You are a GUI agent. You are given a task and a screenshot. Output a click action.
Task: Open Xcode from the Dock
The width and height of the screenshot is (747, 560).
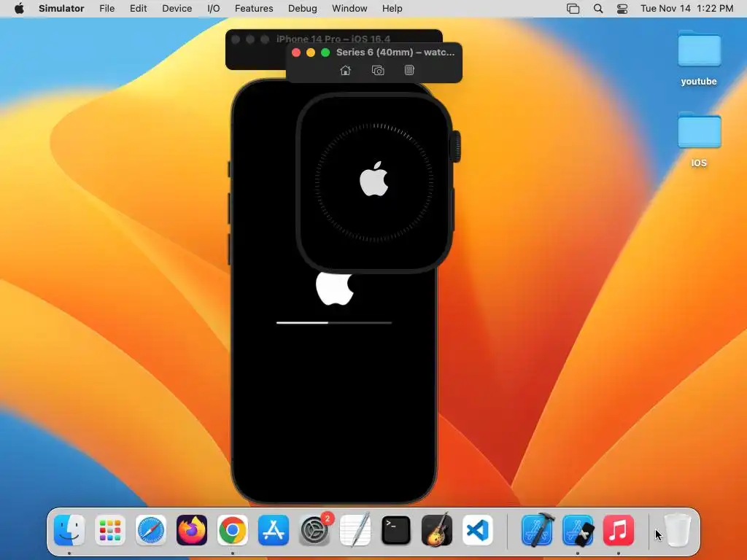tap(538, 530)
